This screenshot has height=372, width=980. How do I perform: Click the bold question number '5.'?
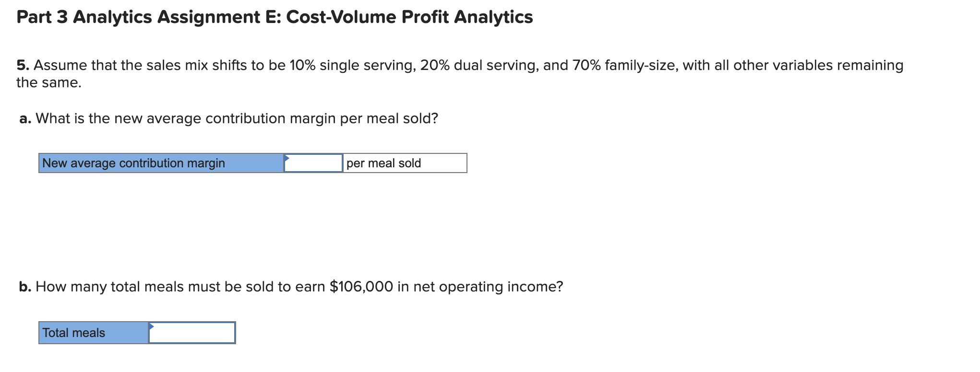(x=23, y=65)
